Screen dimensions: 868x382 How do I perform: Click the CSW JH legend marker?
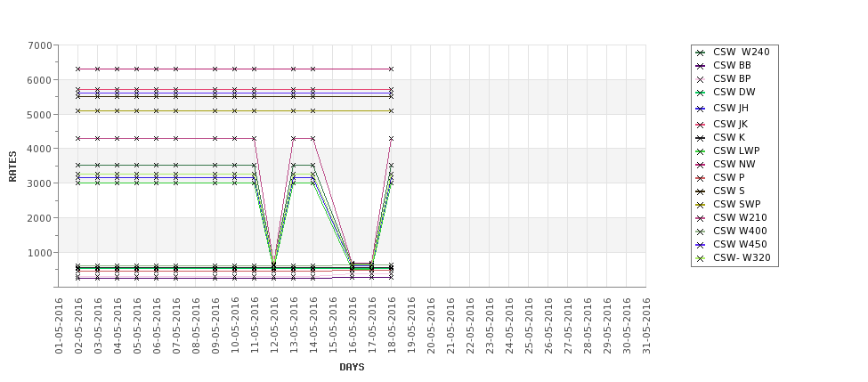tap(701, 109)
